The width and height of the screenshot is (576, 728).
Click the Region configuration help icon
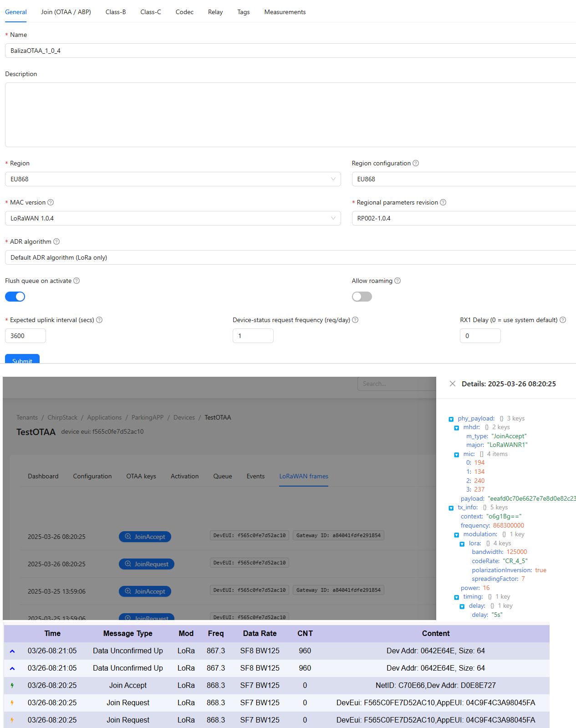click(416, 163)
